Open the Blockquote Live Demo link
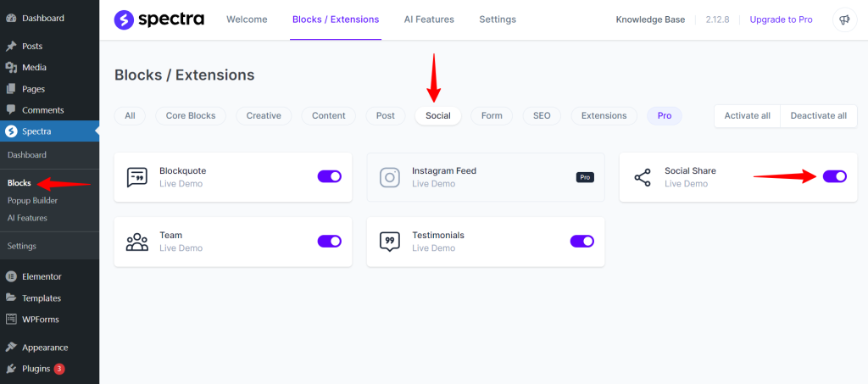The width and height of the screenshot is (868, 384). 179,184
